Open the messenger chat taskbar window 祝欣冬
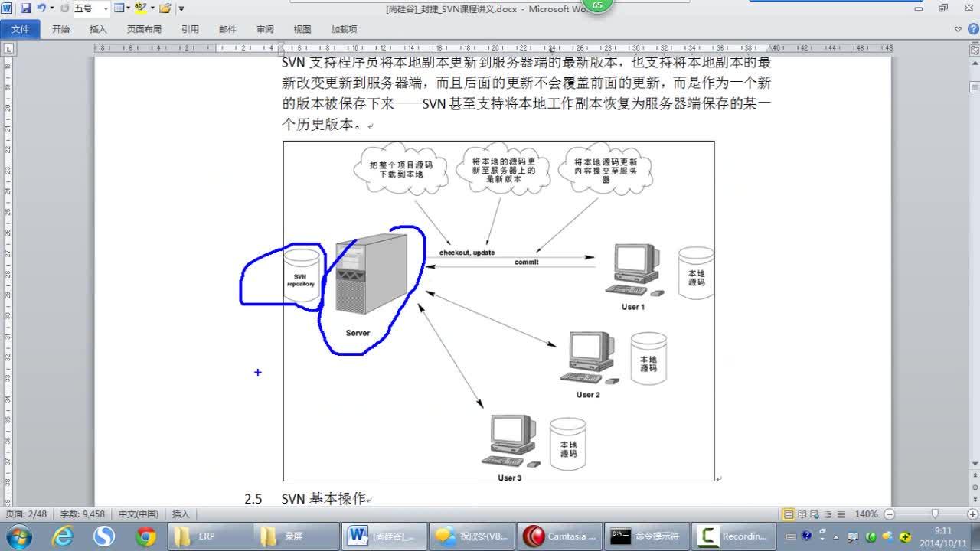Screen dimensions: 980x551 pyautogui.click(x=473, y=536)
